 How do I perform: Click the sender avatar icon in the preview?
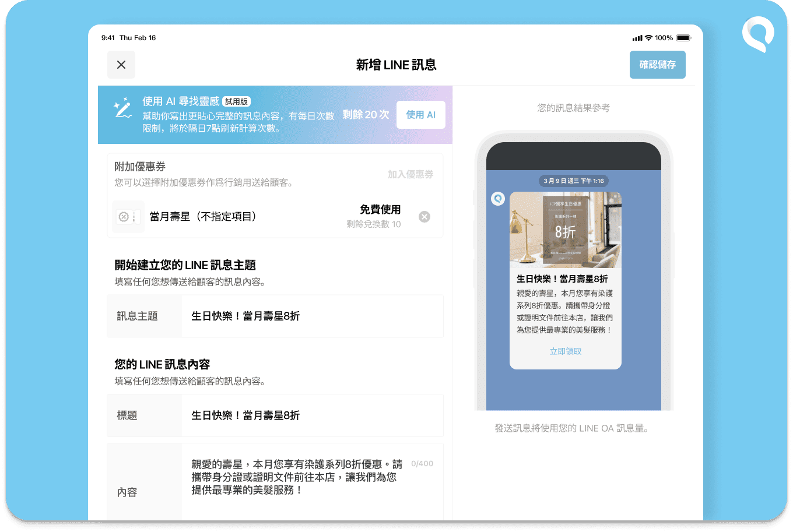point(498,199)
